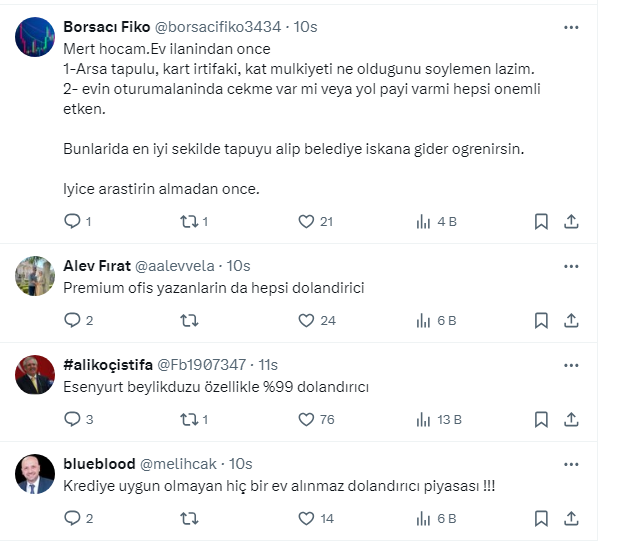Screen dimensions: 618x541
Task: Share blueblood's tweet
Action: [571, 518]
